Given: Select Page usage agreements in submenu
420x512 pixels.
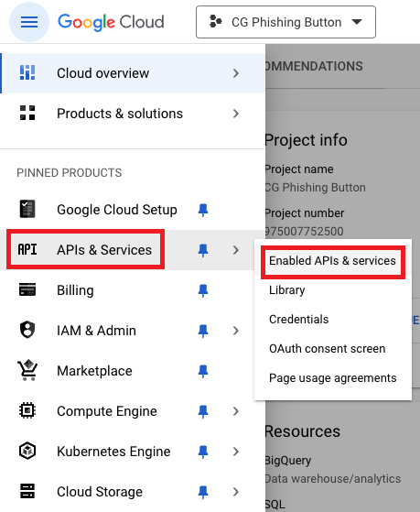Looking at the screenshot, I should [333, 377].
